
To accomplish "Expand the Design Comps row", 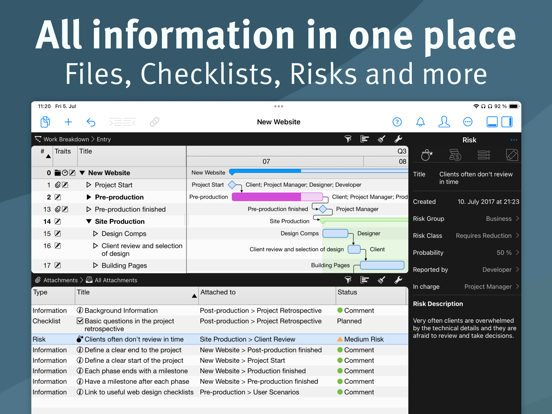I will point(95,233).
